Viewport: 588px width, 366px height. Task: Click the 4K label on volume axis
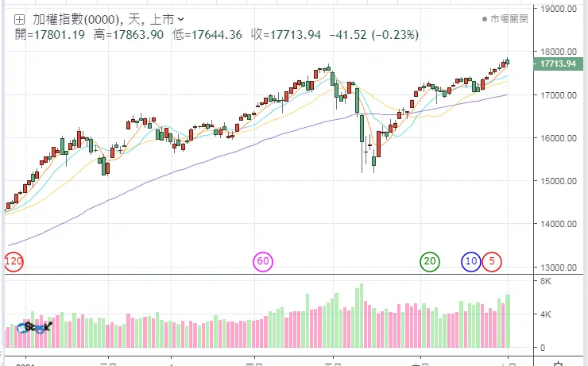point(547,314)
